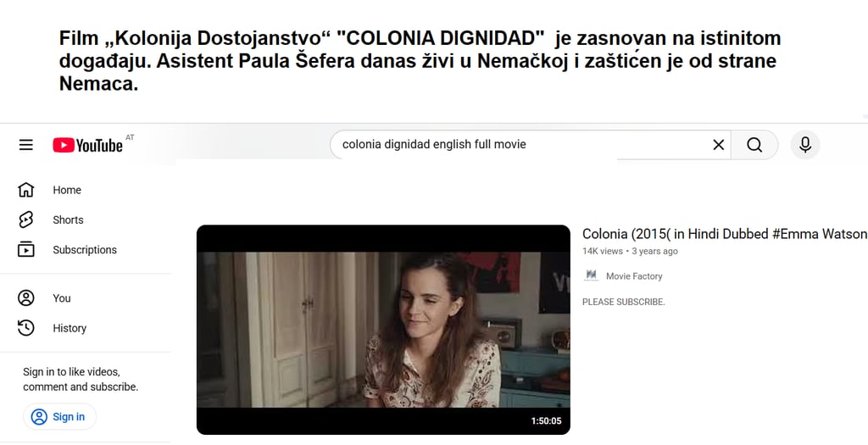Open the hamburger guide menu
868x445 pixels.
(26, 145)
